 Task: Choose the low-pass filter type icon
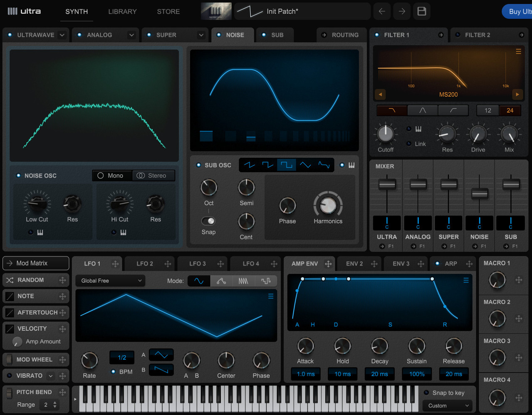point(392,110)
